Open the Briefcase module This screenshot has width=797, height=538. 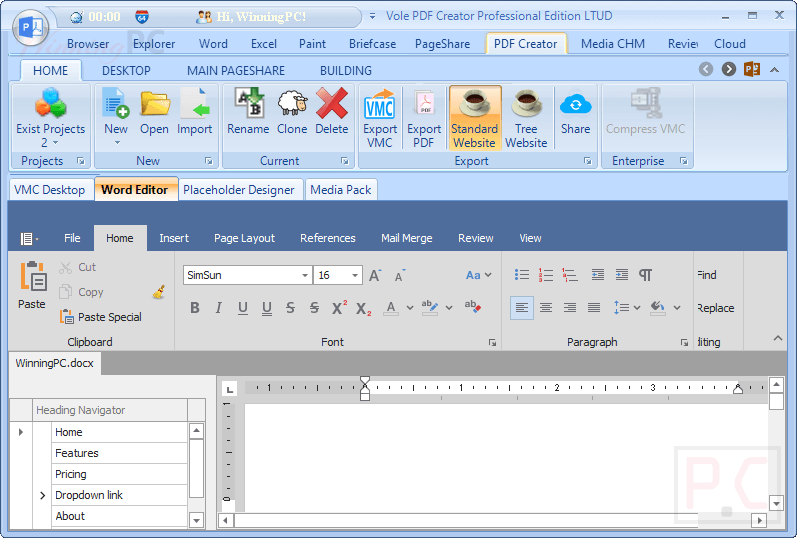[372, 44]
